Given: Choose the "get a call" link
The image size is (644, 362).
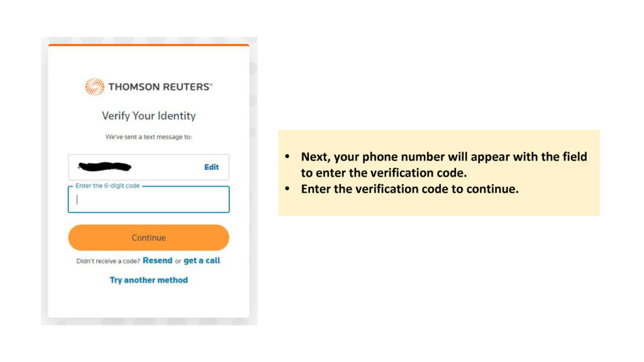Looking at the screenshot, I should point(202,260).
